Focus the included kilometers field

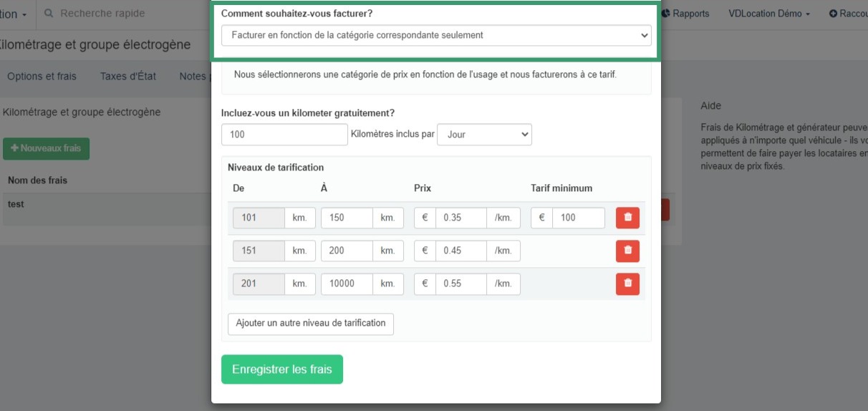[x=284, y=135]
